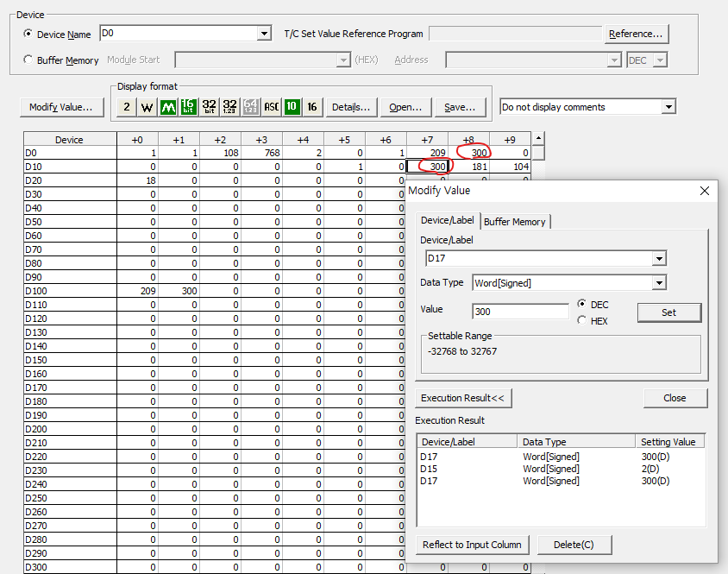
Task: Click the Reference... button
Action: [x=636, y=34]
